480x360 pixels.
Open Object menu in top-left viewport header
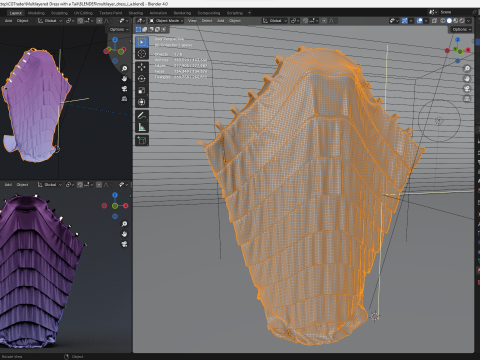(23, 21)
